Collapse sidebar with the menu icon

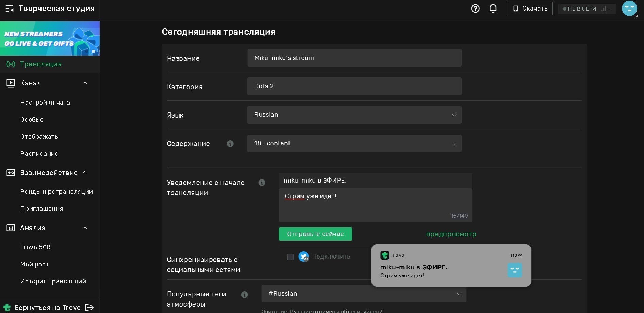click(10, 9)
